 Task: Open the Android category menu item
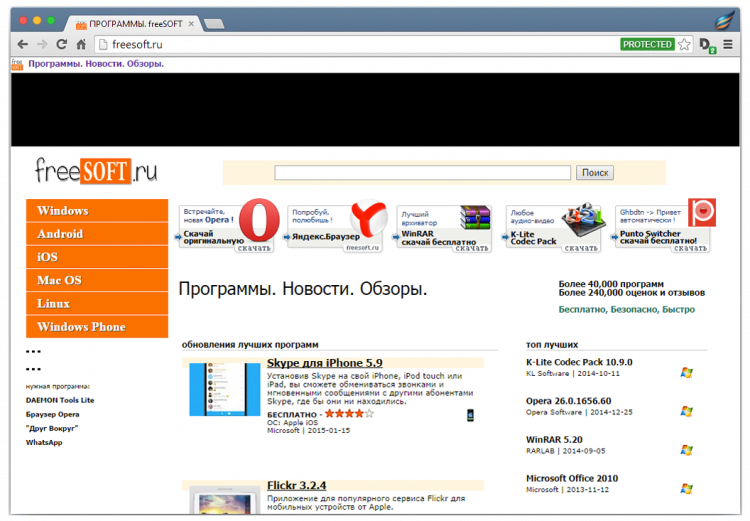point(97,234)
